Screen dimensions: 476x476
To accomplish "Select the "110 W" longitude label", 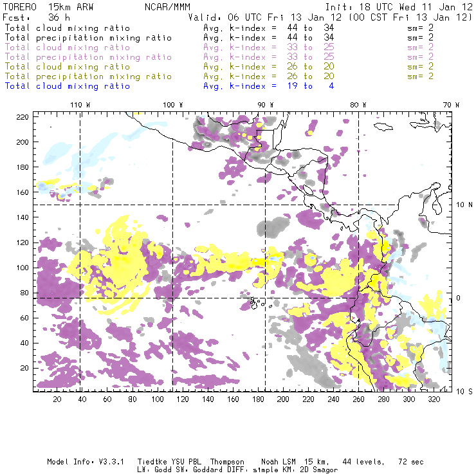I will tap(80, 105).
